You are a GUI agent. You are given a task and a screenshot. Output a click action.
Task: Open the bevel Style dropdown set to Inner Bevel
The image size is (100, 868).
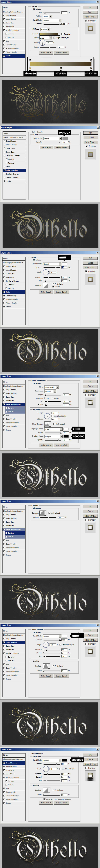51,387
